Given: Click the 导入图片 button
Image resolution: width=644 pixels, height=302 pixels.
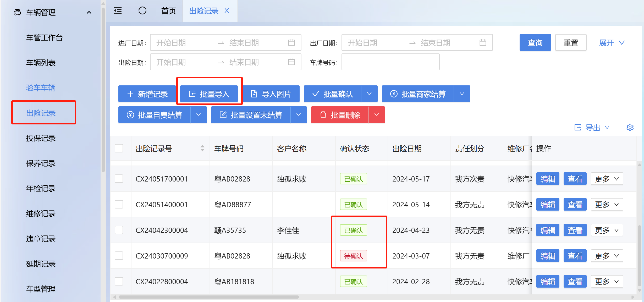Looking at the screenshot, I should point(271,94).
